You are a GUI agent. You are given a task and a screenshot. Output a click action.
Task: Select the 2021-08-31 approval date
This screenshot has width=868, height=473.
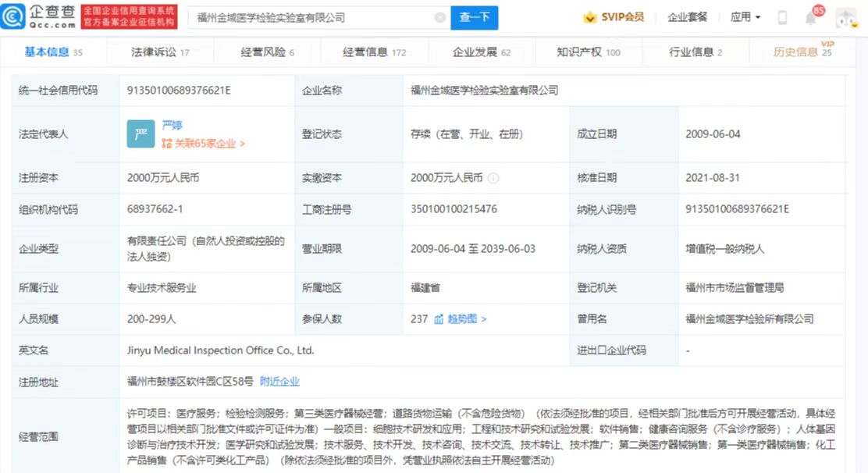click(x=713, y=178)
